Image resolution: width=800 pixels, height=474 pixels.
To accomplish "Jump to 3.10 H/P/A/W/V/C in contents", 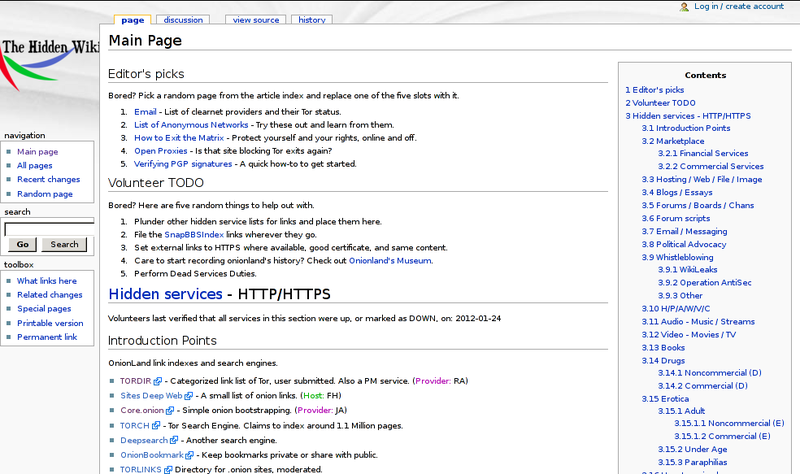I will pos(676,309).
